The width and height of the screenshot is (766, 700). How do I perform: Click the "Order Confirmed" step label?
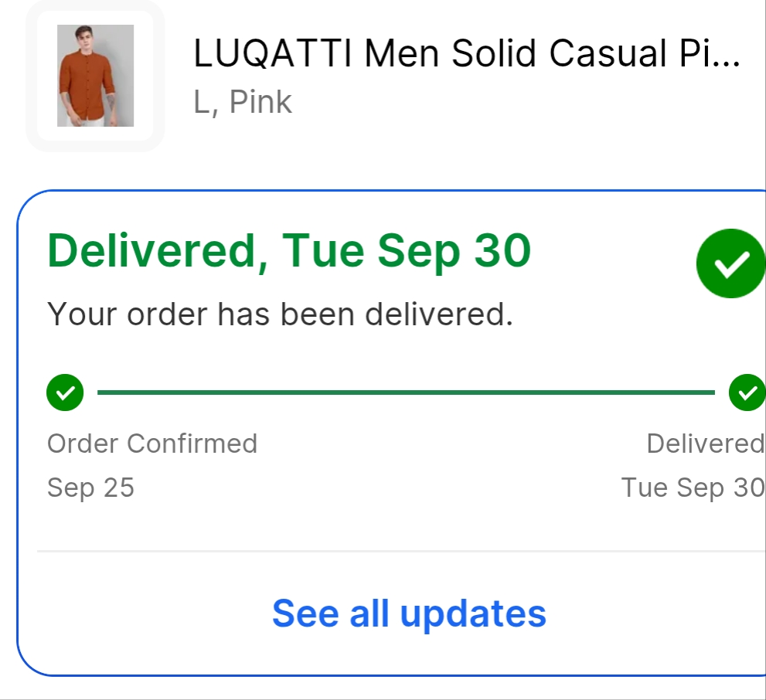point(152,443)
